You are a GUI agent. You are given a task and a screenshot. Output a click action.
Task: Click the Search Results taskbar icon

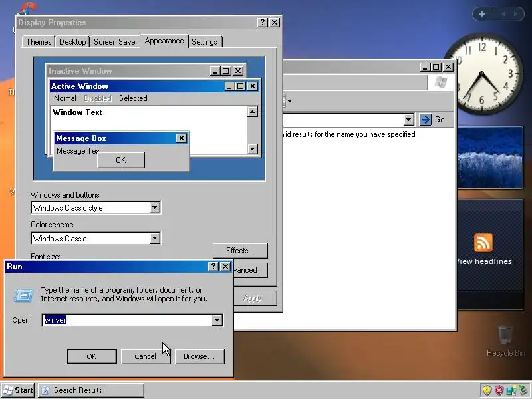click(45, 390)
